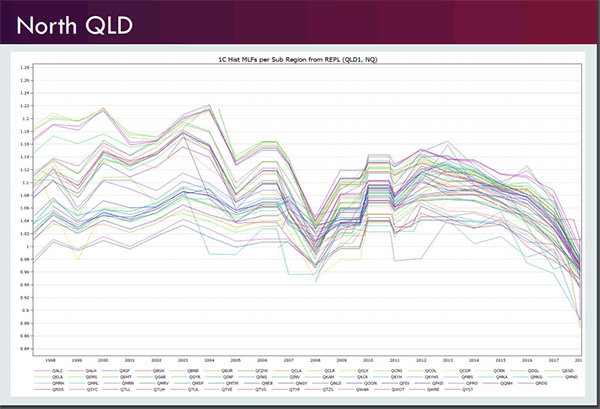Click the QCLR legend line swatch
600x409 pixels.
pyautogui.click(x=315, y=371)
